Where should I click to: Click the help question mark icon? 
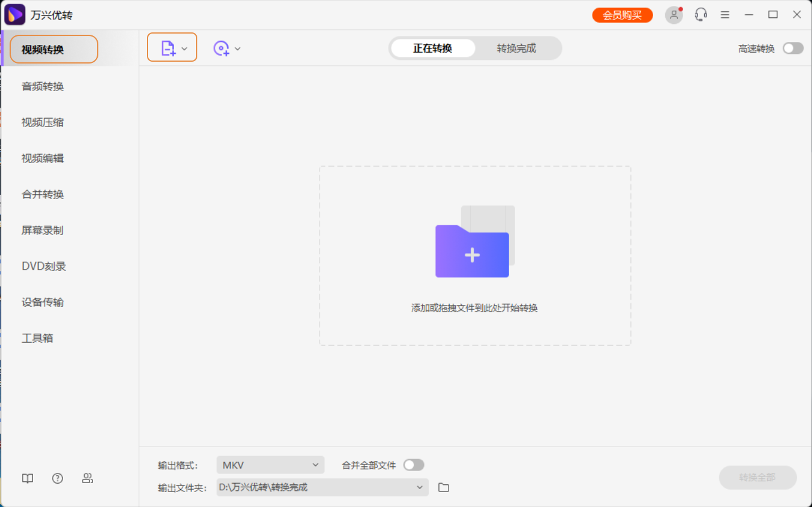point(57,478)
